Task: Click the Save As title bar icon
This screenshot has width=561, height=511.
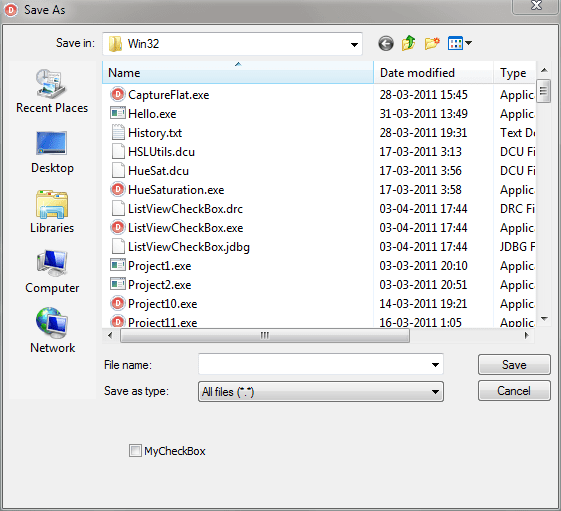Action: (11, 10)
